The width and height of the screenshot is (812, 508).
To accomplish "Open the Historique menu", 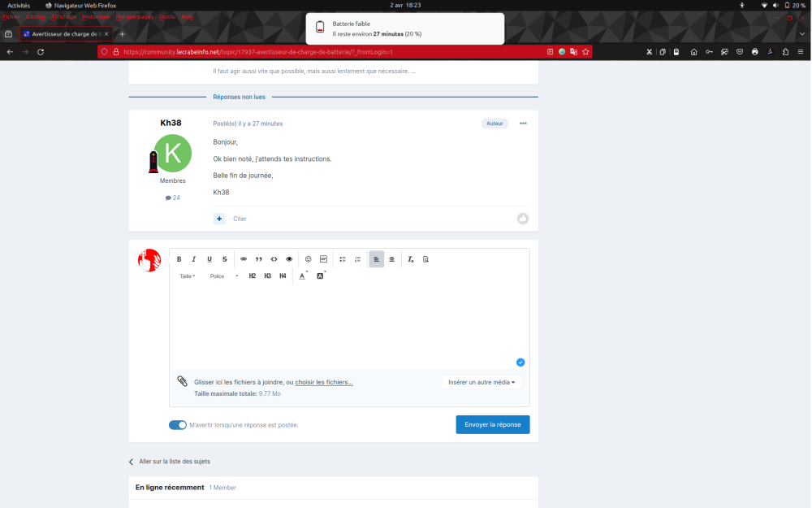I will tap(97, 16).
